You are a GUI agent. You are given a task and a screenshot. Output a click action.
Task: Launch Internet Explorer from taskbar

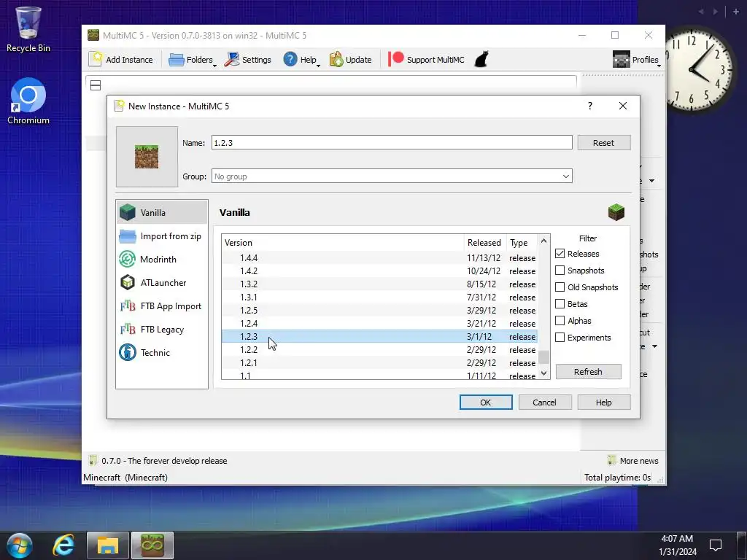(x=63, y=545)
